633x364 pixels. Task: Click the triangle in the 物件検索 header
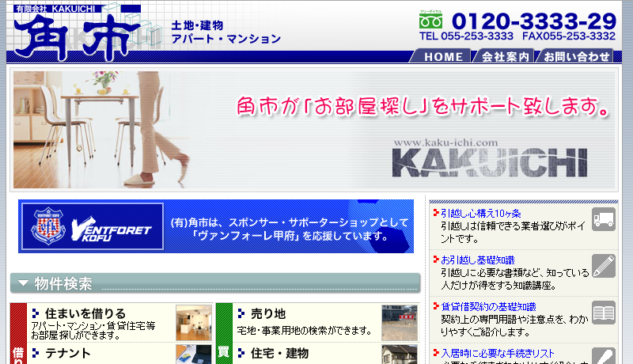click(24, 283)
